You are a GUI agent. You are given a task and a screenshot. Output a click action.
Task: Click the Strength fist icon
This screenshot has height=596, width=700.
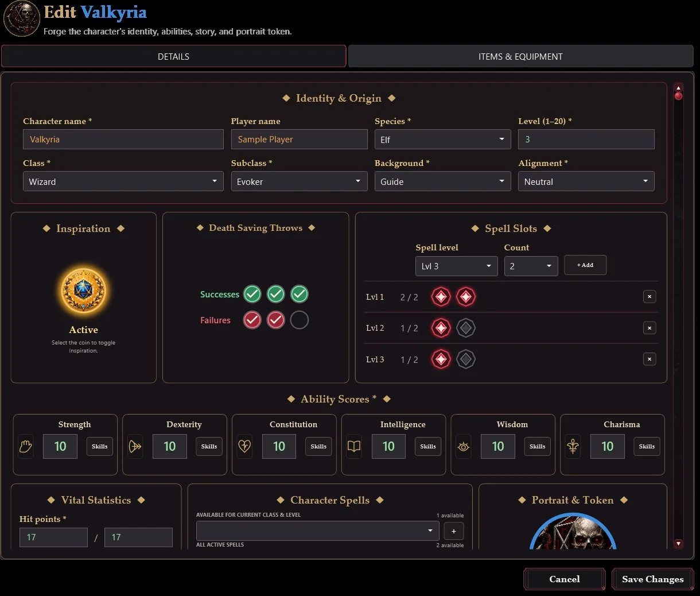(x=26, y=446)
